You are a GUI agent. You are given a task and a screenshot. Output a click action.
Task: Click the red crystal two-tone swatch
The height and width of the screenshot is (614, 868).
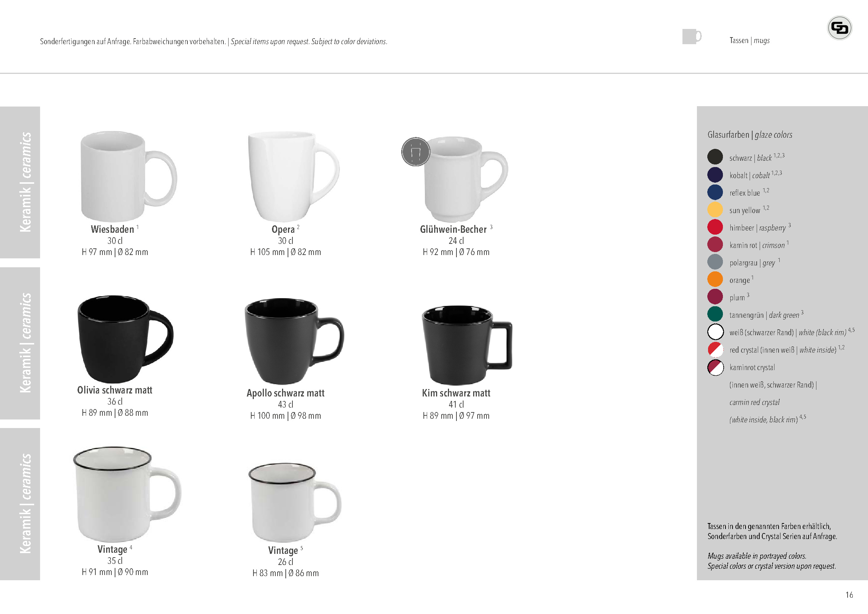click(x=715, y=349)
